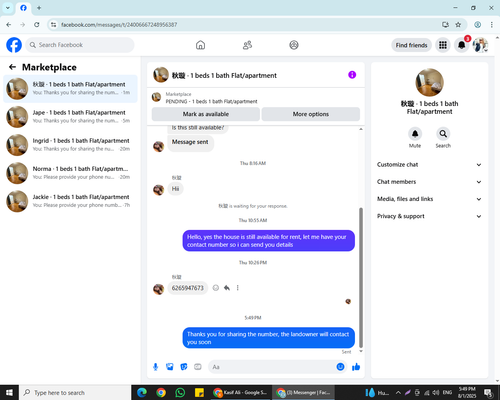This screenshot has height=400, width=500.
Task: Click the 'Message sent' bubble
Action: (190, 143)
